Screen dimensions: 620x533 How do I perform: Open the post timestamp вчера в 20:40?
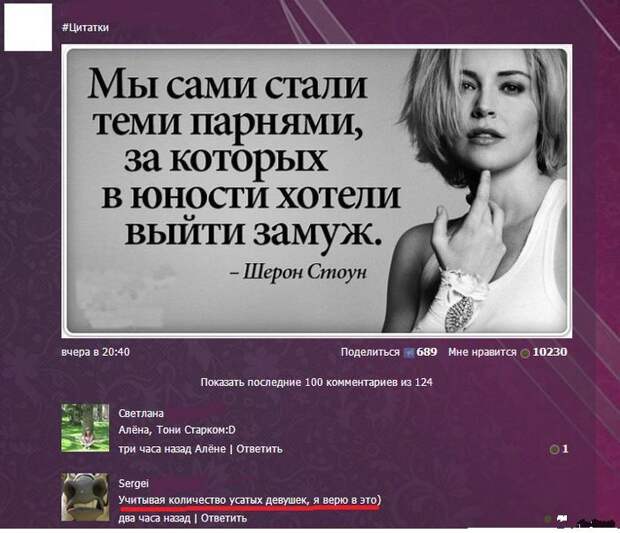pyautogui.click(x=96, y=352)
